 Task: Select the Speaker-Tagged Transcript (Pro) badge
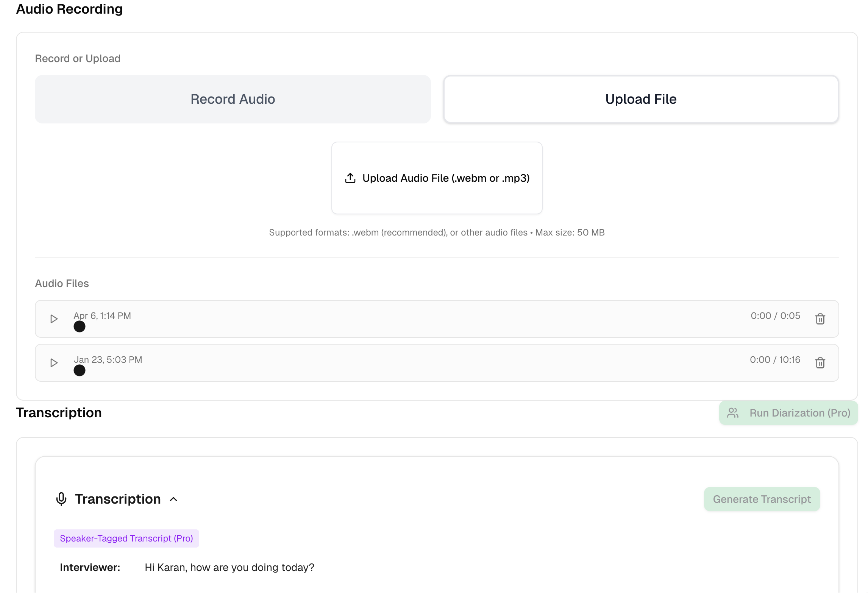[x=126, y=538]
